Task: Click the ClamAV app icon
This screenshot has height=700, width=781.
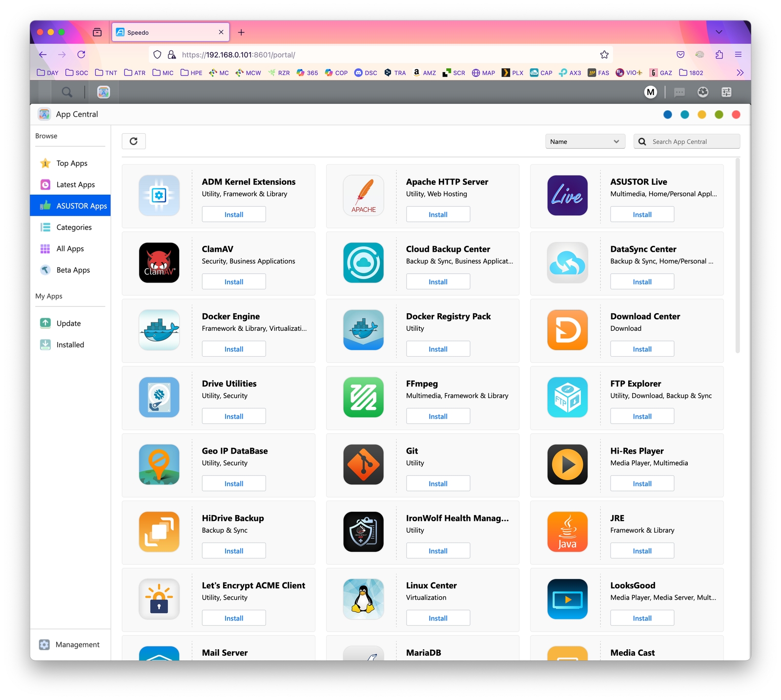Action: pos(159,263)
